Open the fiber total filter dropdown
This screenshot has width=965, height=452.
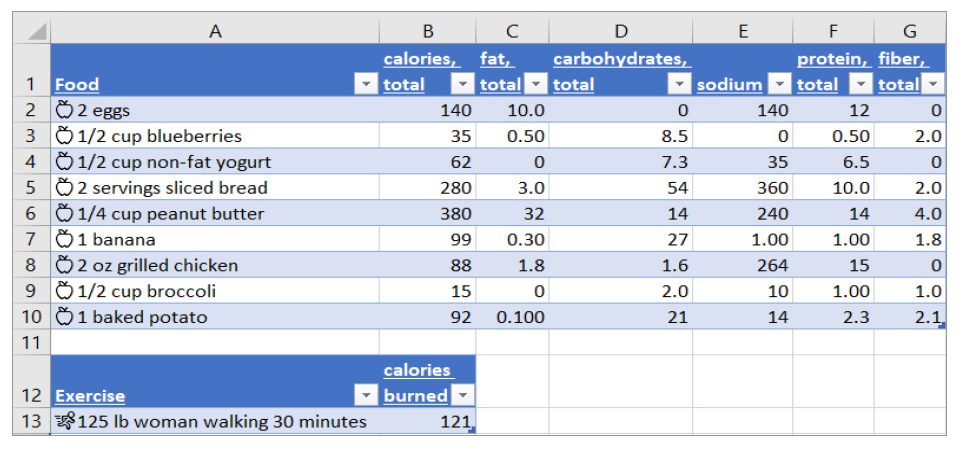pos(933,85)
